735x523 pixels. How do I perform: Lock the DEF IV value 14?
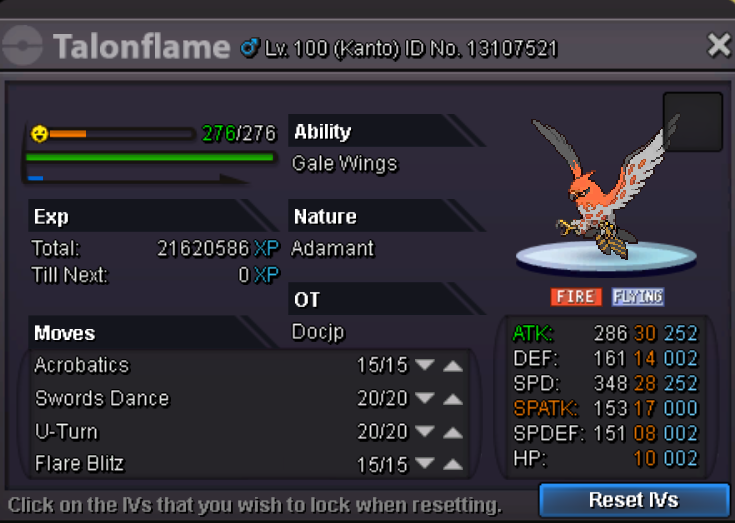click(645, 359)
